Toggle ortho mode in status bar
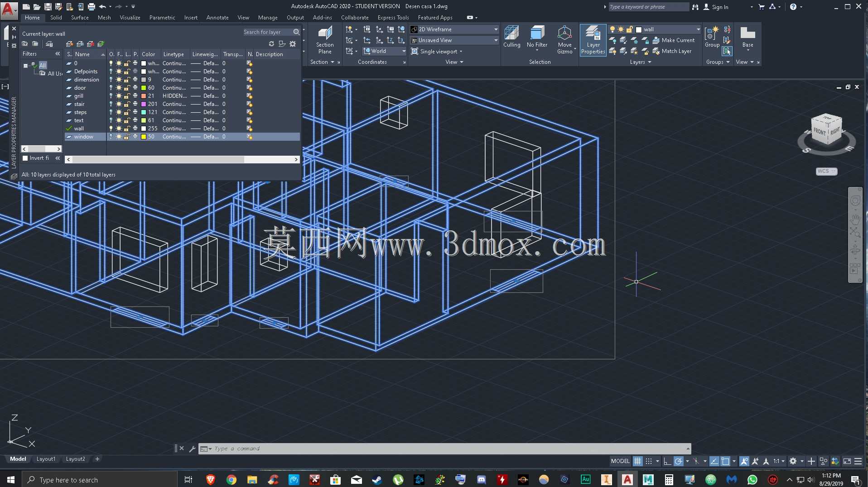The image size is (868, 487). point(667,461)
